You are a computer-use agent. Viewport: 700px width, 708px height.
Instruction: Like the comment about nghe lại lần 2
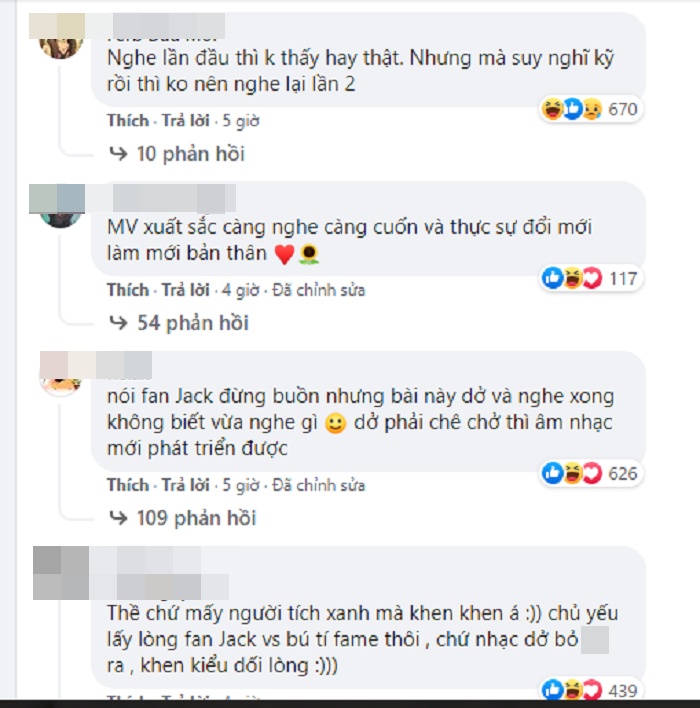coord(128,121)
